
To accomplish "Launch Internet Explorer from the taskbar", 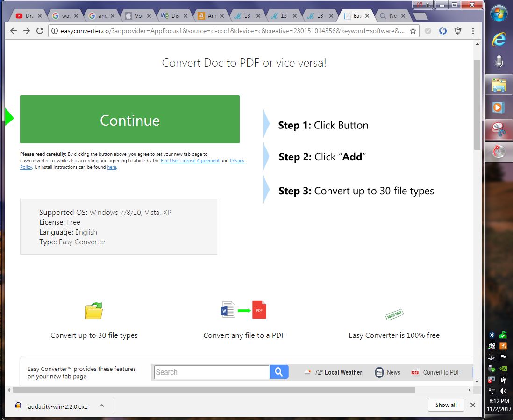I will pyautogui.click(x=499, y=39).
